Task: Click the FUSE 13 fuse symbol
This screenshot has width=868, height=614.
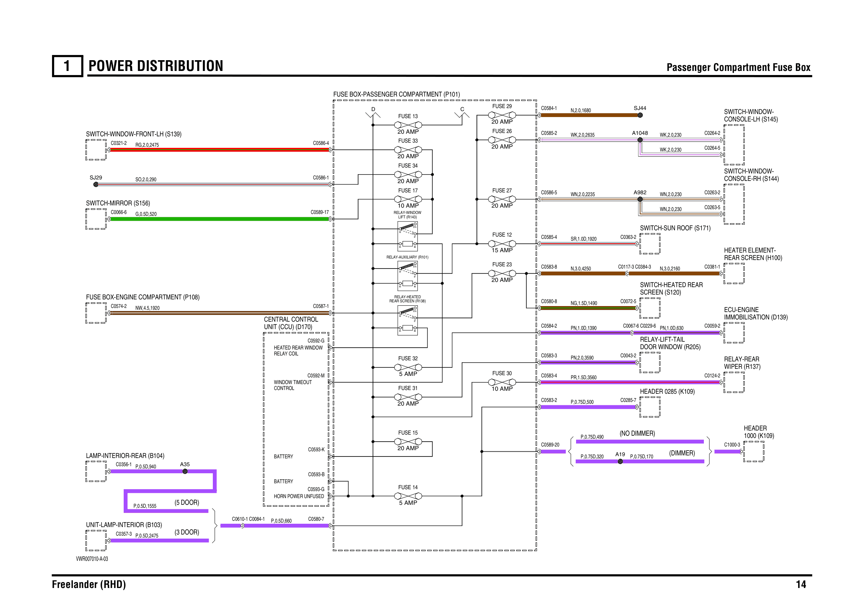Action: (x=408, y=125)
